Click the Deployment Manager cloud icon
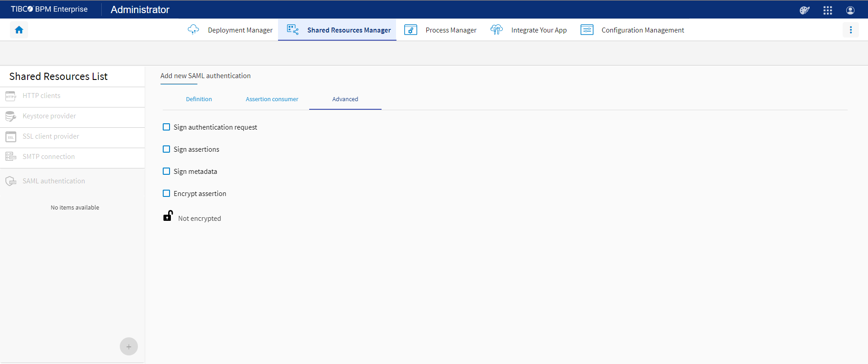Screen dimensions: 868x364 [193, 30]
